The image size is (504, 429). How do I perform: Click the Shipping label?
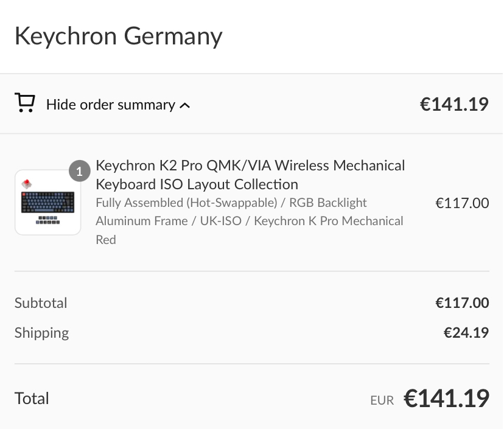coord(41,333)
